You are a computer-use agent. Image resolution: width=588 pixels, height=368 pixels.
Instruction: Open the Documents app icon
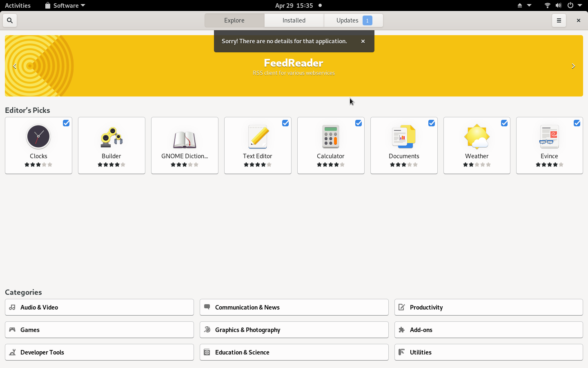click(x=404, y=137)
